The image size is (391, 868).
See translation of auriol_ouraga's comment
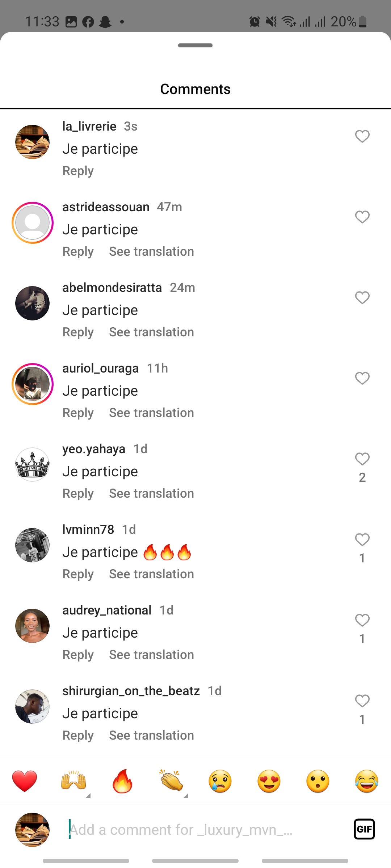click(x=151, y=413)
